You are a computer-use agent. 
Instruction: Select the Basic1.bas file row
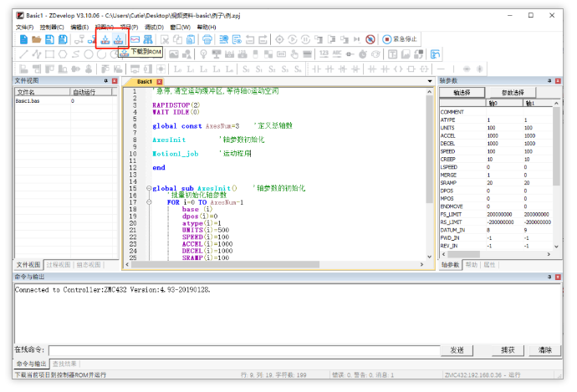tap(66, 101)
